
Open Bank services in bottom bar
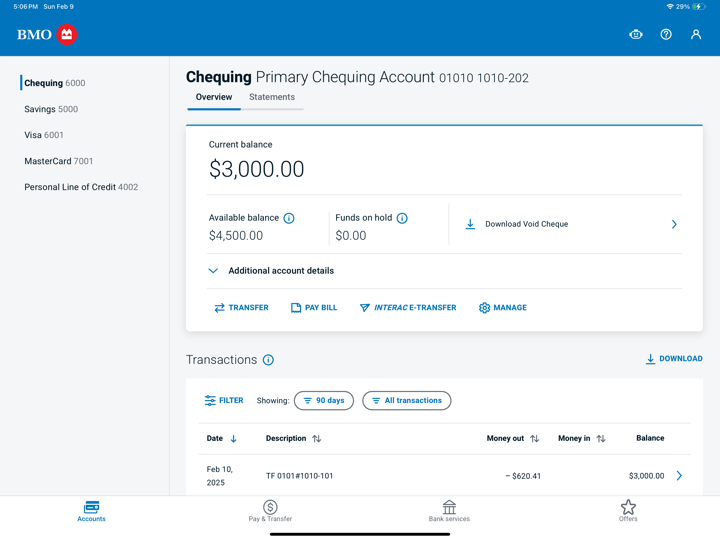tap(449, 511)
